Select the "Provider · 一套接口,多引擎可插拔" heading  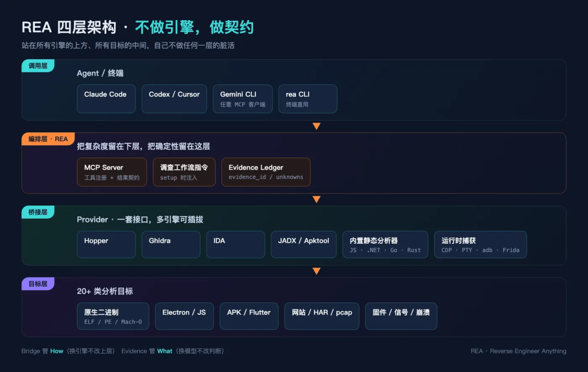coord(140,220)
